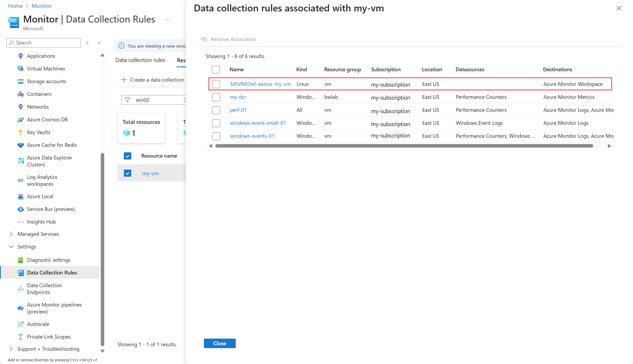Click the horizontal scrollbar under the table
The width and height of the screenshot is (633, 364).
pyautogui.click(x=404, y=146)
